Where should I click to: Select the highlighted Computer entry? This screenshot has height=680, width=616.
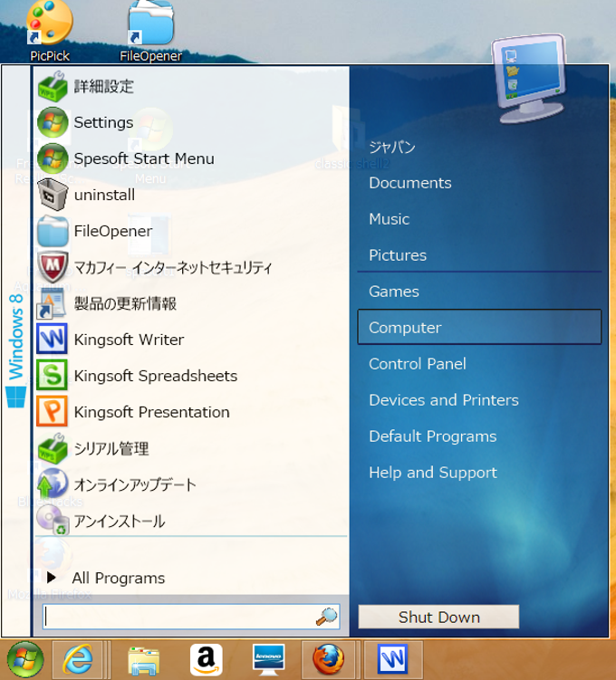(479, 328)
